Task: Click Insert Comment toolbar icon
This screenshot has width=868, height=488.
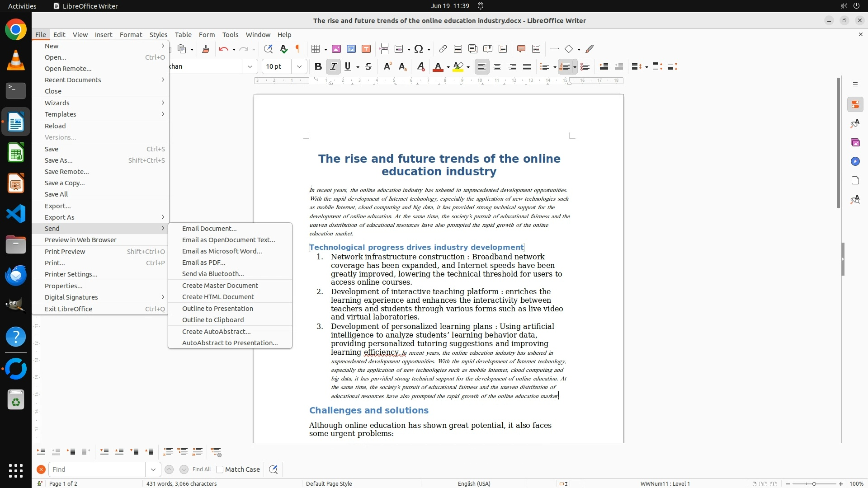Action: coord(521,49)
